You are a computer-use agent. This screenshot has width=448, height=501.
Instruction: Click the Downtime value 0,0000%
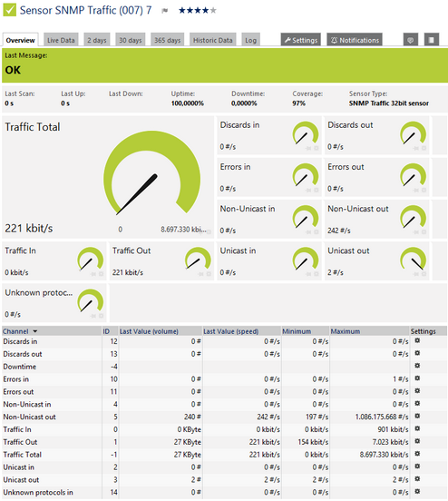tap(244, 103)
